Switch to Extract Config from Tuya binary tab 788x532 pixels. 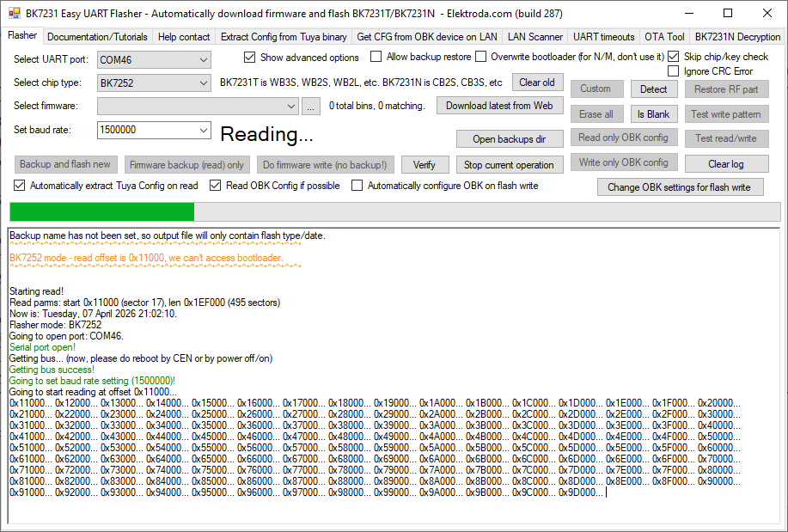pos(284,37)
